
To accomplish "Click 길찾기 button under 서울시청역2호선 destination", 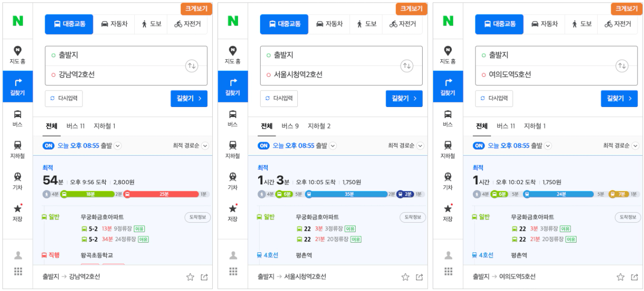I will [404, 99].
